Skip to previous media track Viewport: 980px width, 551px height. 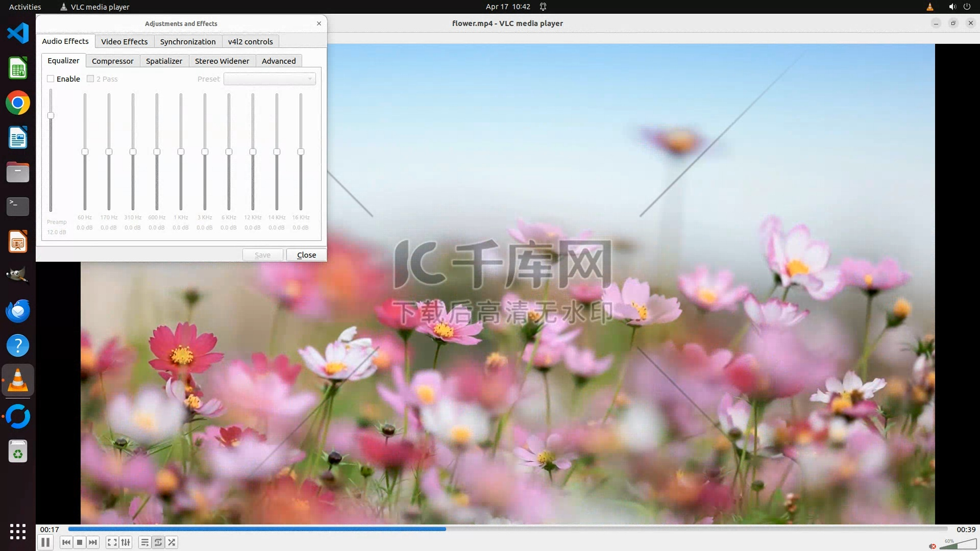point(66,542)
